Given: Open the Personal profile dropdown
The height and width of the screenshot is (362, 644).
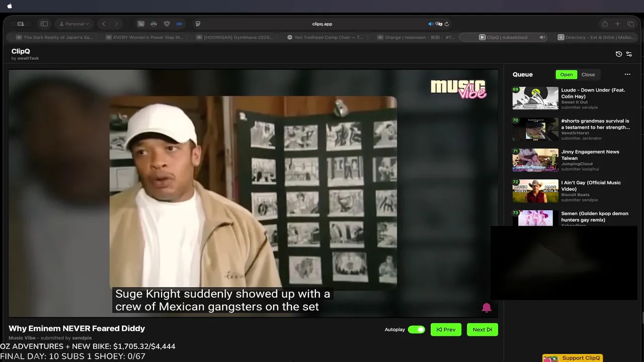Looking at the screenshot, I should [x=74, y=24].
